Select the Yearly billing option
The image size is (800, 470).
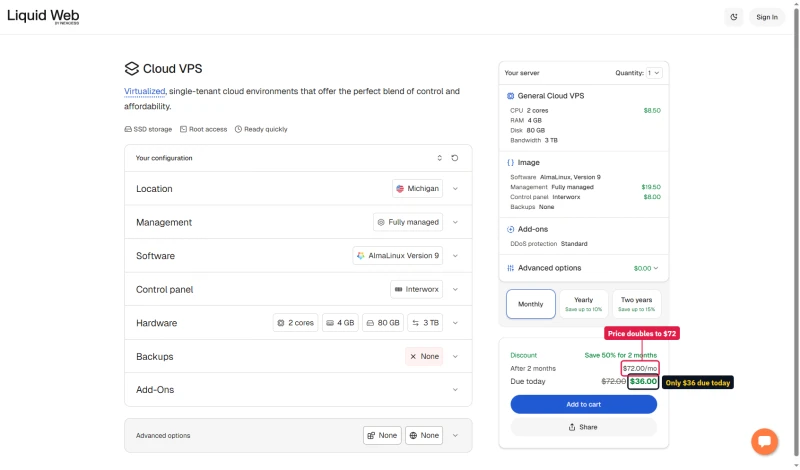click(584, 304)
